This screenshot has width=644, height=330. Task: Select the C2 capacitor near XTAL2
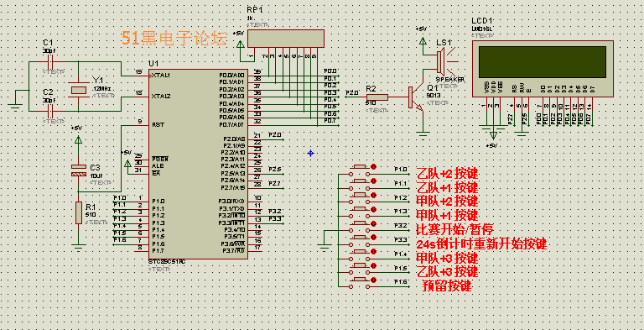tap(50, 111)
